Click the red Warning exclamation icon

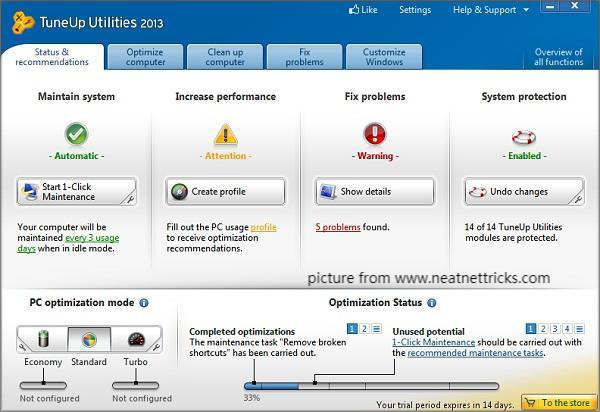375,134
